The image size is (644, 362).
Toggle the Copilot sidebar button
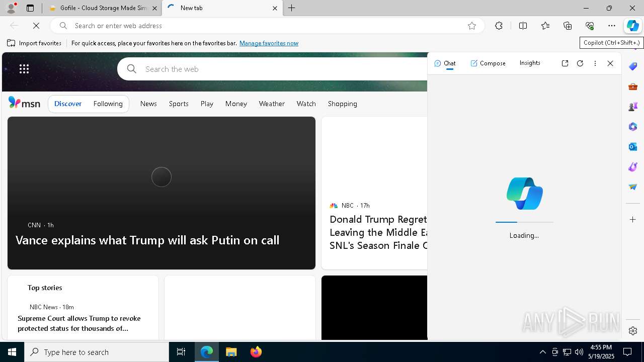(633, 26)
